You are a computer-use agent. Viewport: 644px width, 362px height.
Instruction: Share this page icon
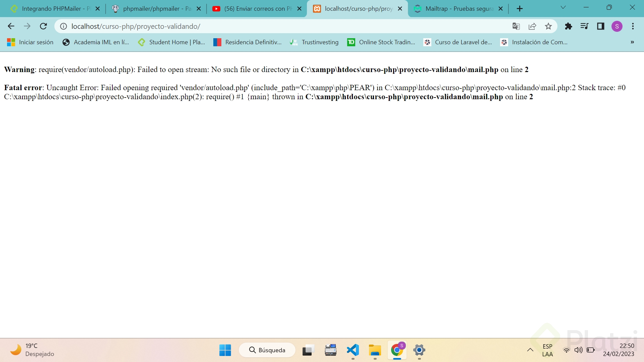[532, 26]
